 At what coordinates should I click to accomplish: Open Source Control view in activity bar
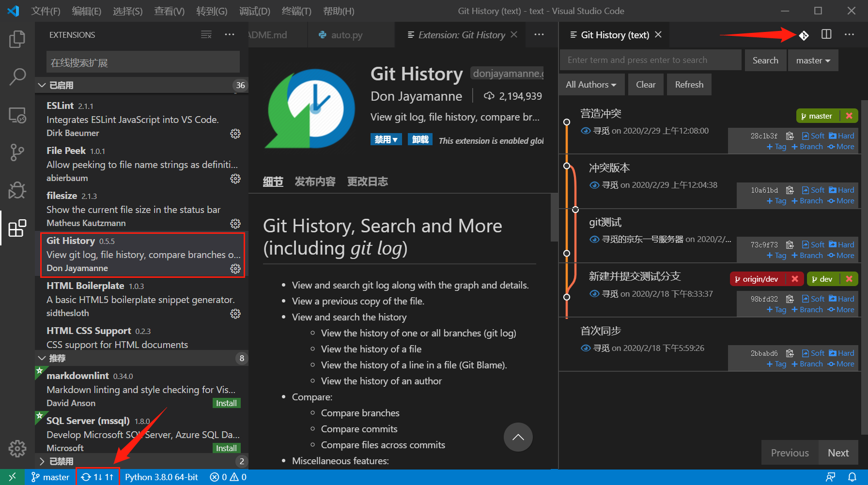tap(17, 152)
